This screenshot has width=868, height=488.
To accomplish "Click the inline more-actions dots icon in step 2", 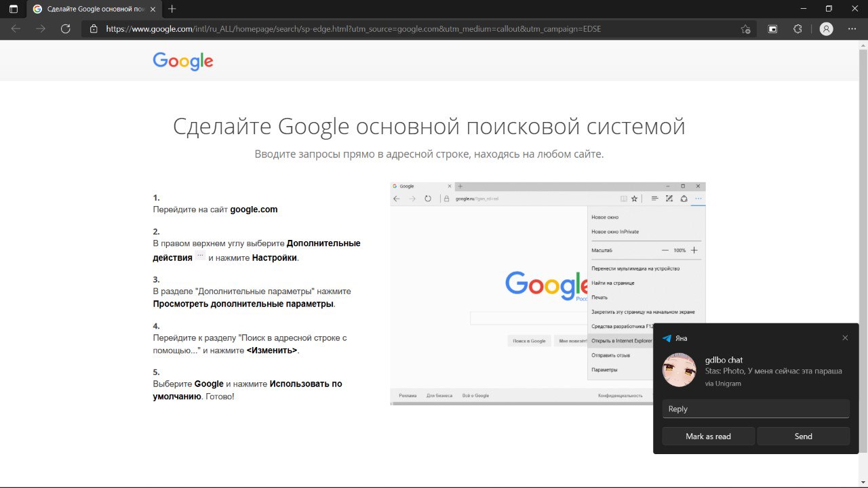I will pos(200,256).
